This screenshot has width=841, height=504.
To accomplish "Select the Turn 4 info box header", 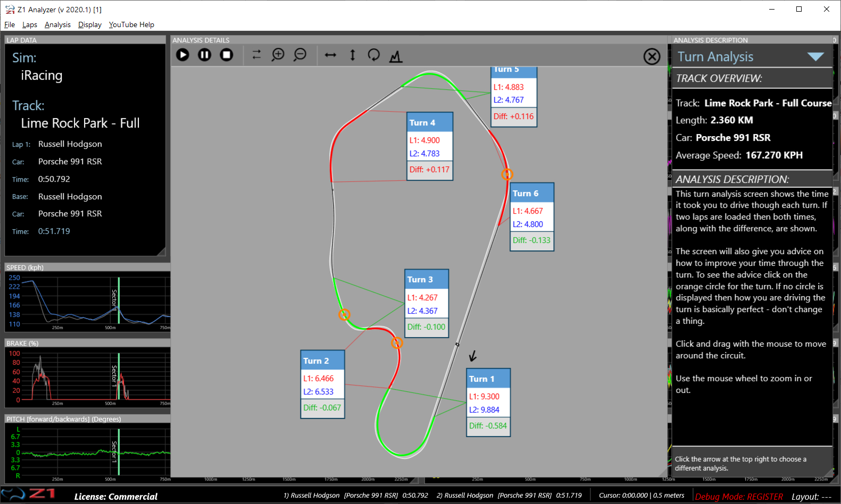I will click(x=430, y=122).
